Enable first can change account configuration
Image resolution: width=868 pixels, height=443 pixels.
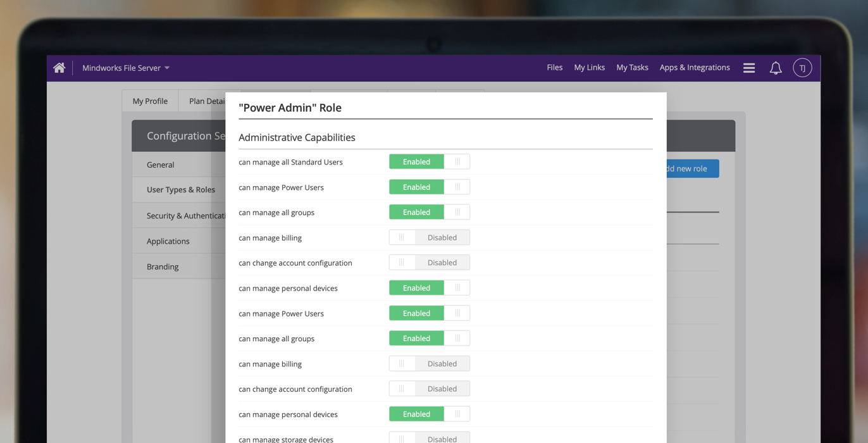tap(429, 263)
